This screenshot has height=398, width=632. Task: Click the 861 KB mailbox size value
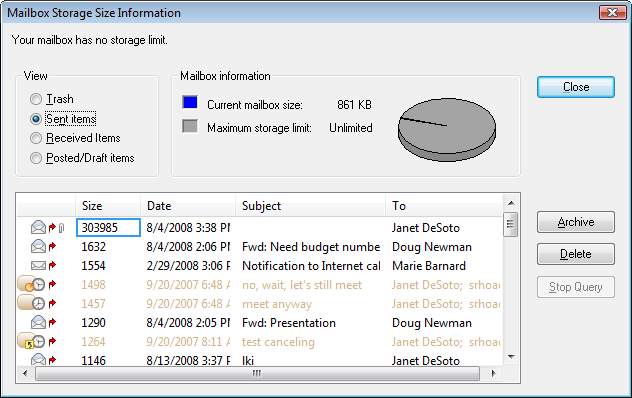tap(354, 105)
